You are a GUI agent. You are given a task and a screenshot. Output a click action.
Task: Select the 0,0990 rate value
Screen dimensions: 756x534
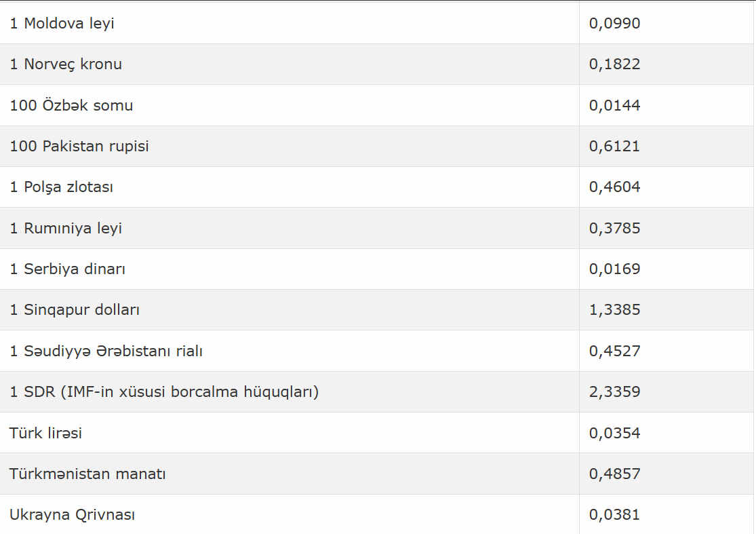[615, 23]
